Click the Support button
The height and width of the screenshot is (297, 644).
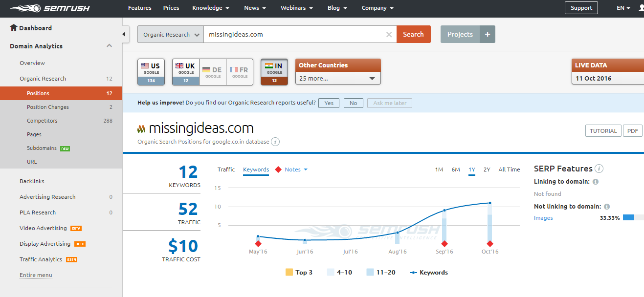pos(581,8)
